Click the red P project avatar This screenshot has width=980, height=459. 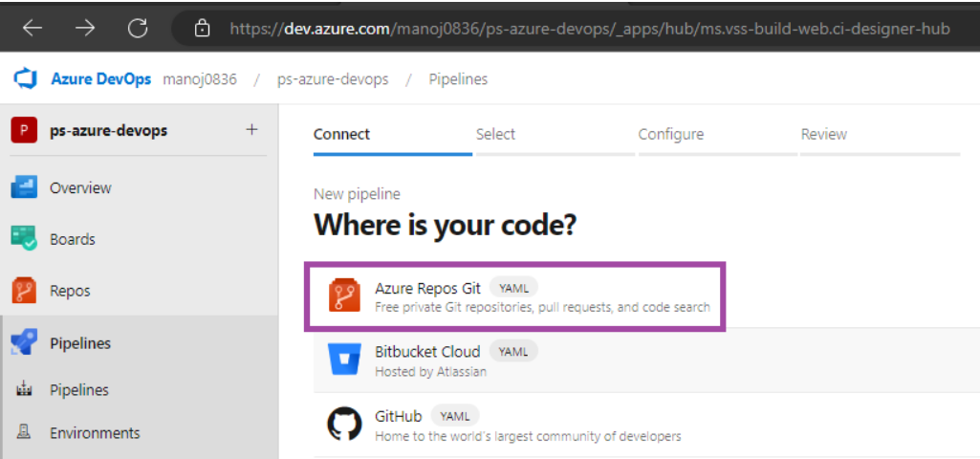coord(24,131)
